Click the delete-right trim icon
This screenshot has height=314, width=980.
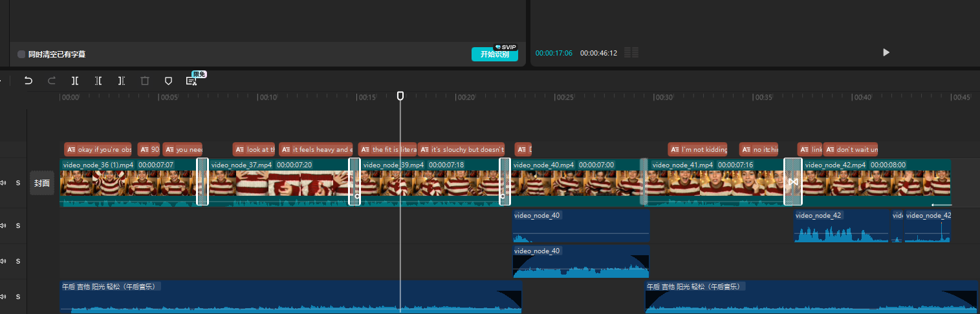click(122, 81)
